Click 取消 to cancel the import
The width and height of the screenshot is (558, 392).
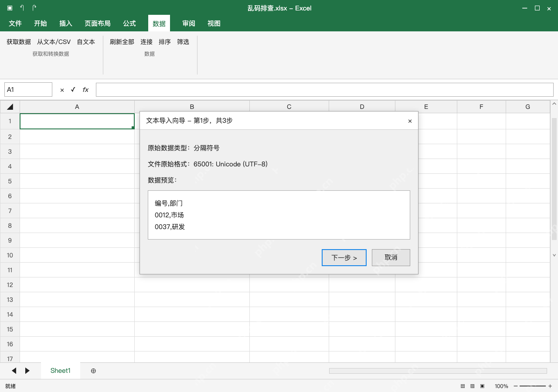pyautogui.click(x=391, y=257)
